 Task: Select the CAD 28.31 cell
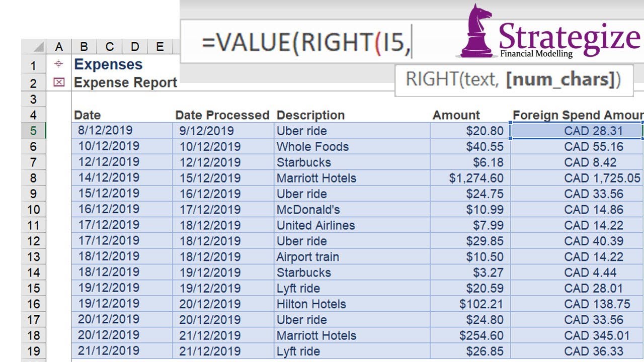[577, 131]
